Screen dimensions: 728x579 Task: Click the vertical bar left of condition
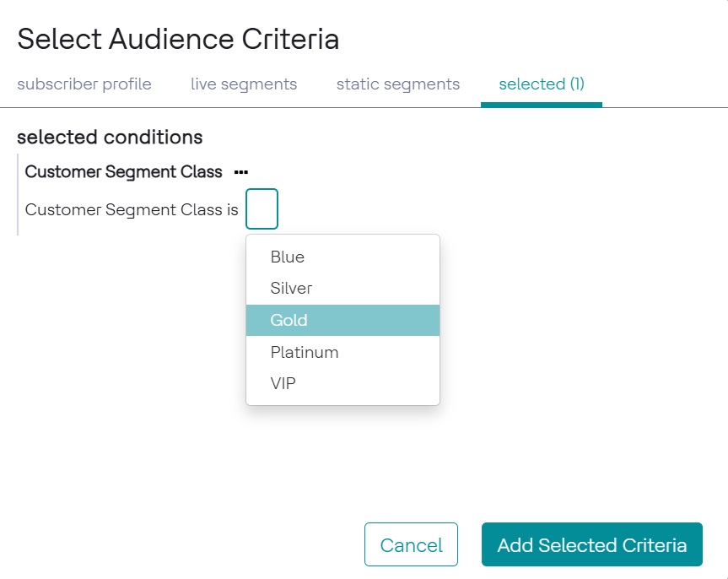pos(18,194)
